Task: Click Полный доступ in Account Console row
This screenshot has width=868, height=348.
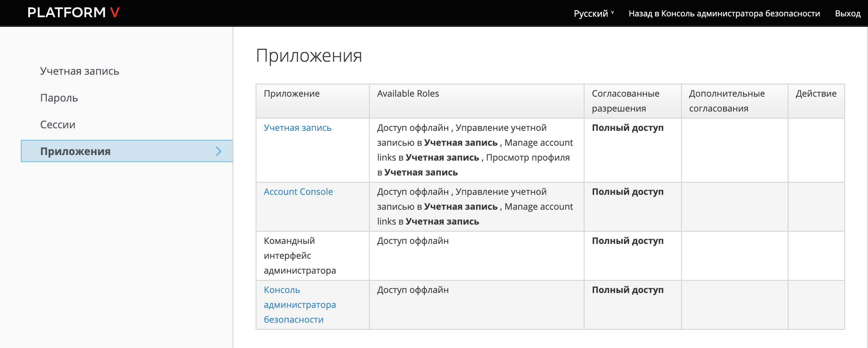Action: pyautogui.click(x=628, y=191)
